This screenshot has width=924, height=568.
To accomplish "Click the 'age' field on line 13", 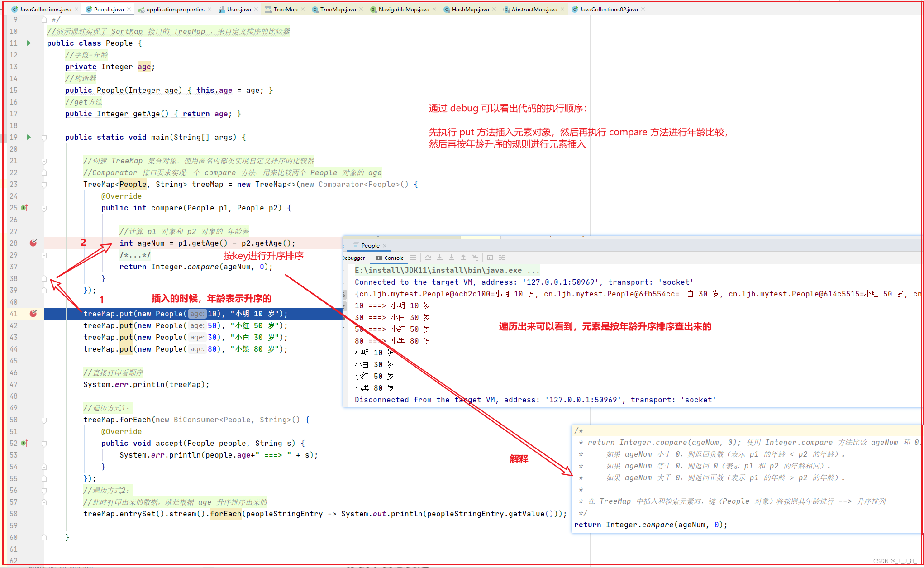I will tap(144, 67).
